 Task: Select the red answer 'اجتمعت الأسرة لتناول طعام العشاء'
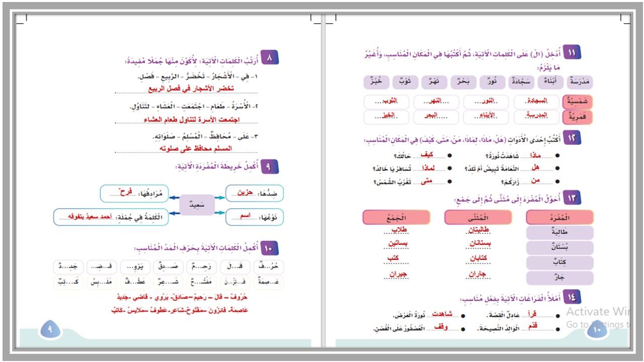191,120
